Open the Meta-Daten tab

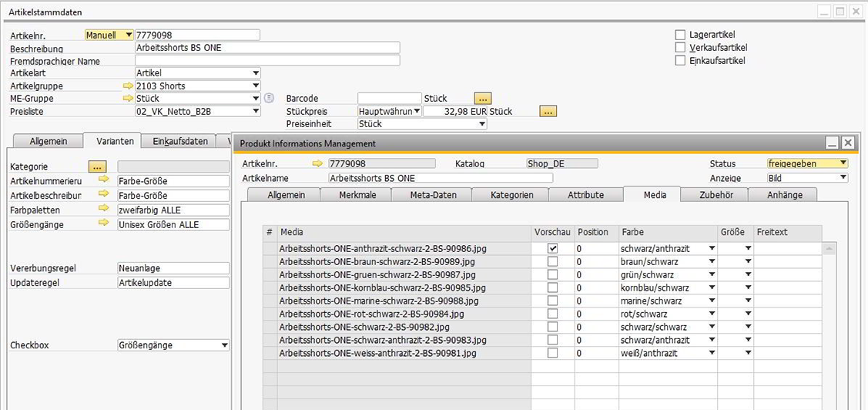tap(432, 195)
